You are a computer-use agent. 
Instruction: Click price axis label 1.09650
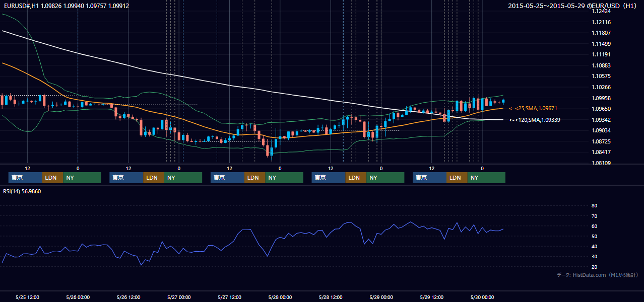[602, 109]
